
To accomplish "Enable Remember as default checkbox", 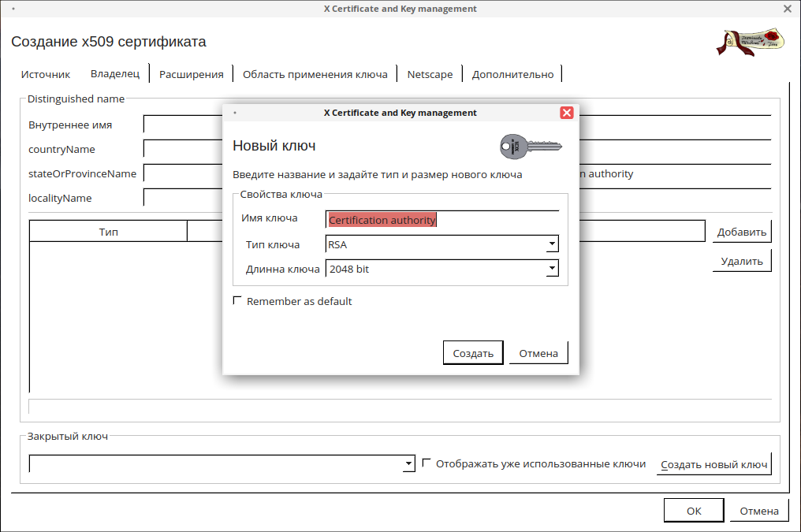I will tap(237, 301).
